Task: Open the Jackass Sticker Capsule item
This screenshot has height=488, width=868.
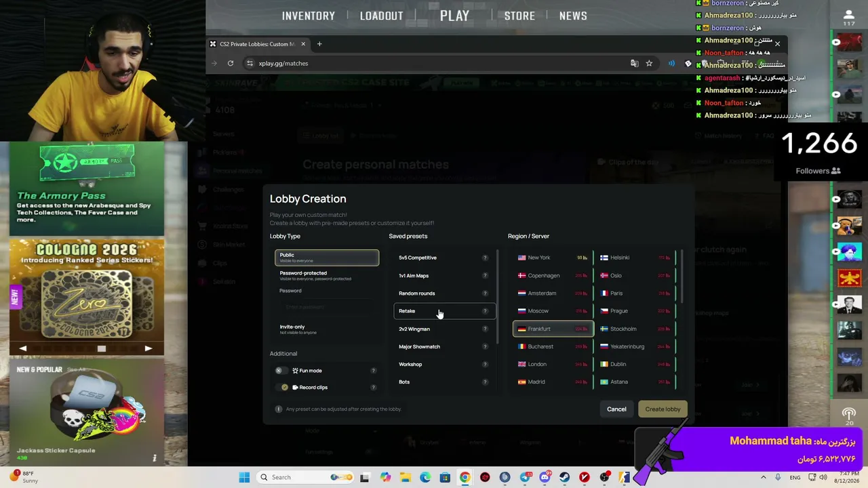Action: pos(87,413)
